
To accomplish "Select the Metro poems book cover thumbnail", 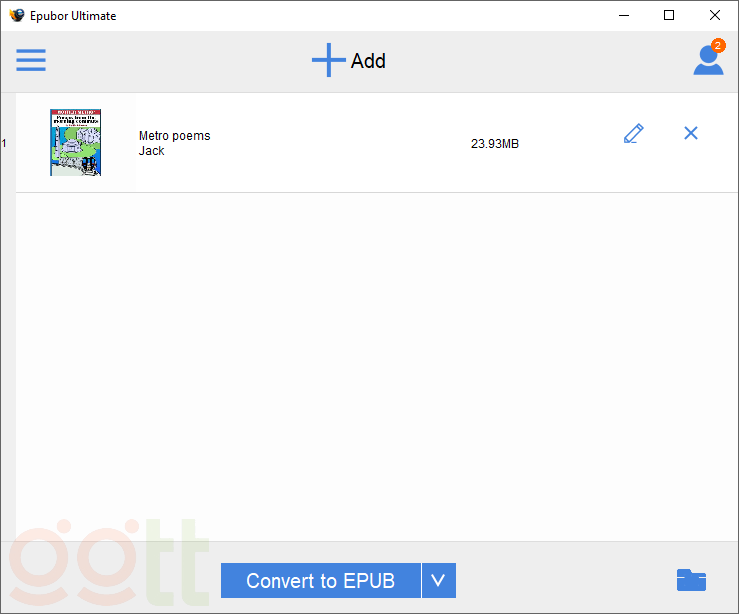I will pyautogui.click(x=76, y=143).
